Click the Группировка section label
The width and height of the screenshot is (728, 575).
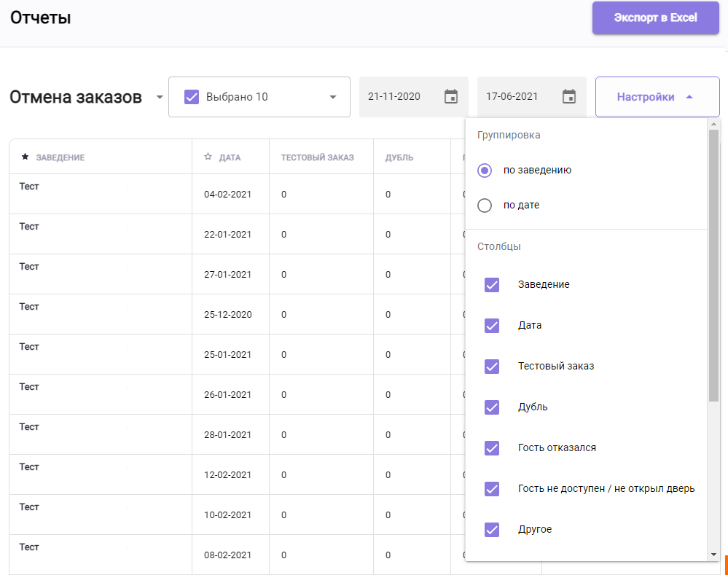click(509, 135)
